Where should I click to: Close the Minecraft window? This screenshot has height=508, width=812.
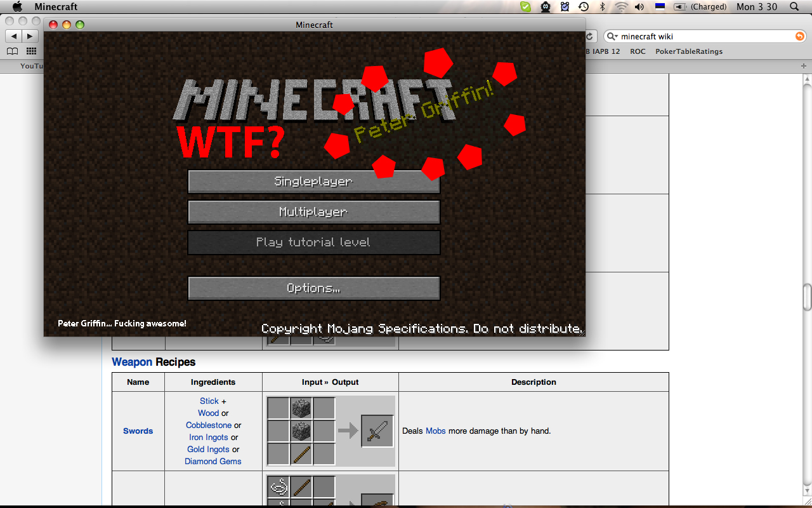[53, 25]
